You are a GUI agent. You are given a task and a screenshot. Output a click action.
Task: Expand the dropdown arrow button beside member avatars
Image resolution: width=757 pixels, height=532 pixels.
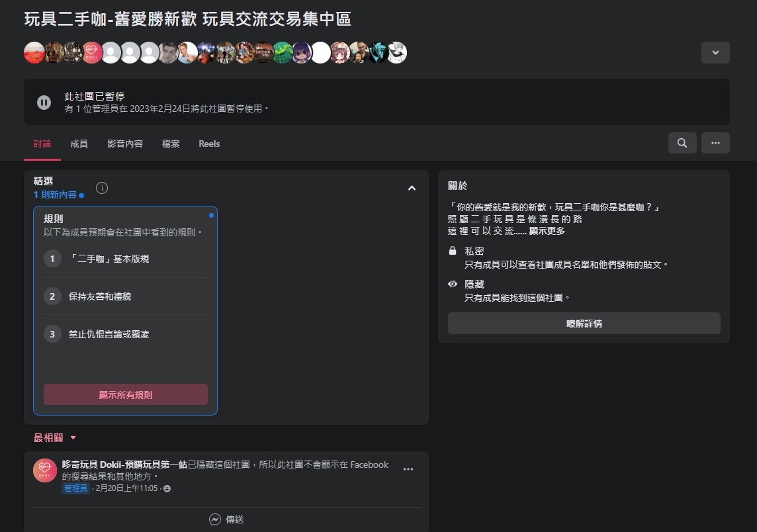click(715, 53)
